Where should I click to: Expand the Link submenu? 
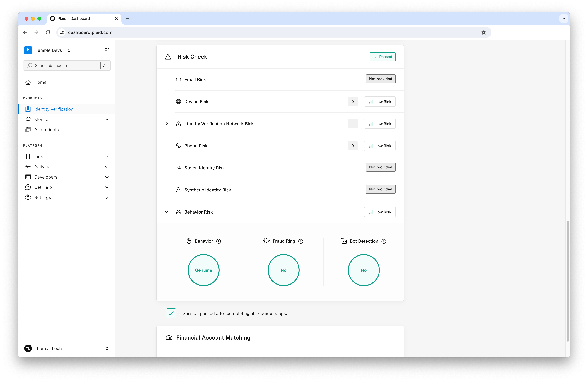pos(107,156)
